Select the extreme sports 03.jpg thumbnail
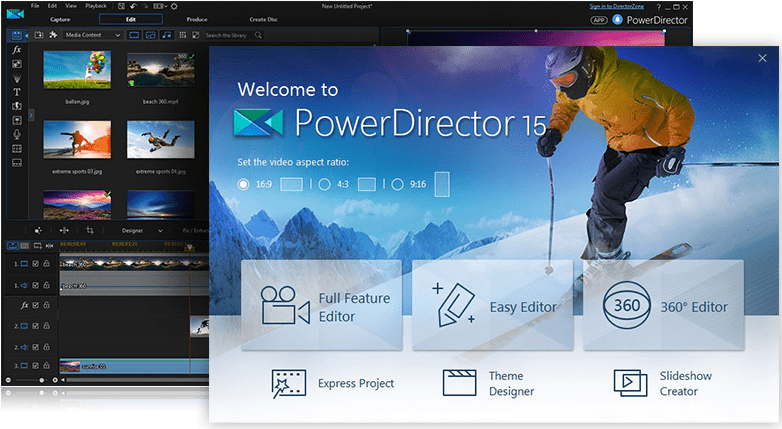 click(x=77, y=139)
